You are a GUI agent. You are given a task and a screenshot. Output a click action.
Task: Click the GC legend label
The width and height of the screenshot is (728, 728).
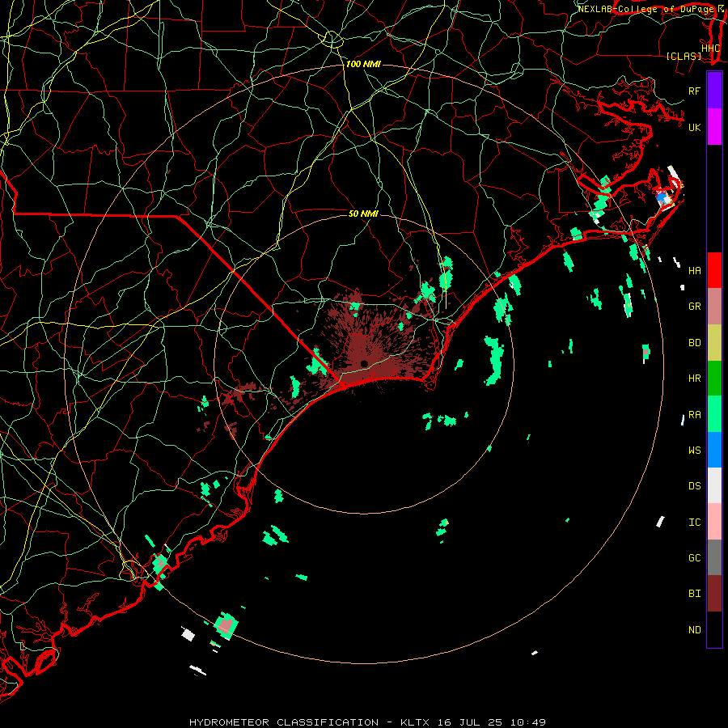pyautogui.click(x=694, y=557)
